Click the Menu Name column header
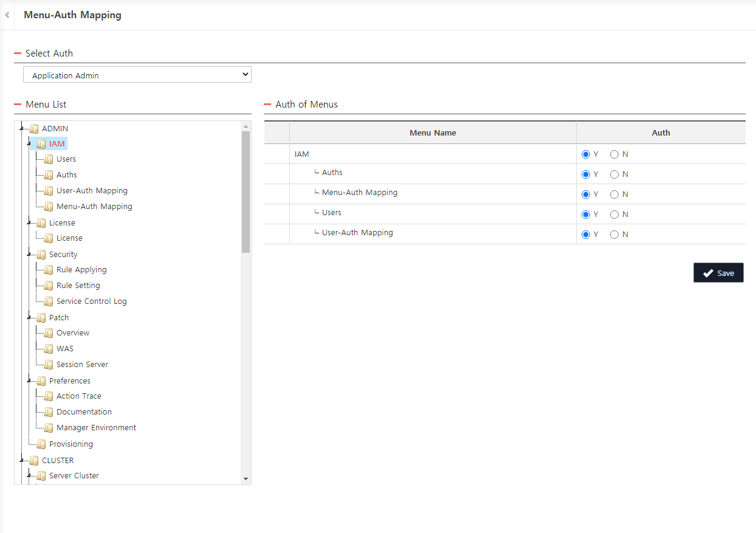 tap(432, 132)
